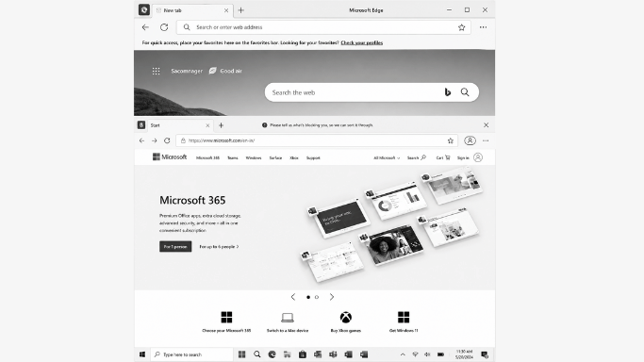
Task: Open Settings and more in upper Edge window
Action: [483, 27]
